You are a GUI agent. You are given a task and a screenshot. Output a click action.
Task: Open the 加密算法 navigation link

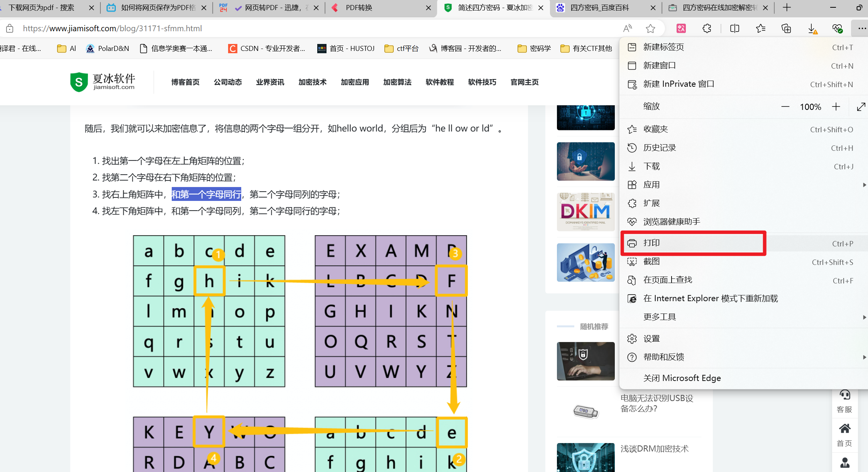tap(397, 82)
